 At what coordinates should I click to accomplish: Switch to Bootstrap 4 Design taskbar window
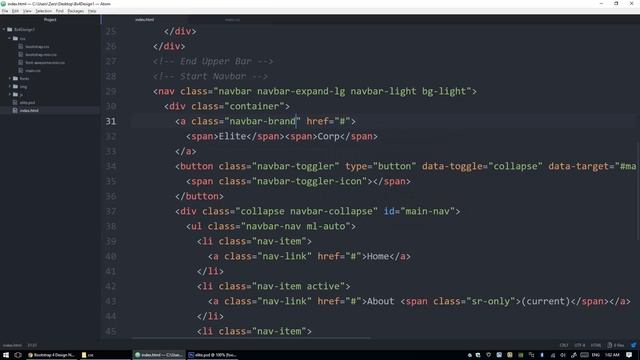[x=51, y=355]
